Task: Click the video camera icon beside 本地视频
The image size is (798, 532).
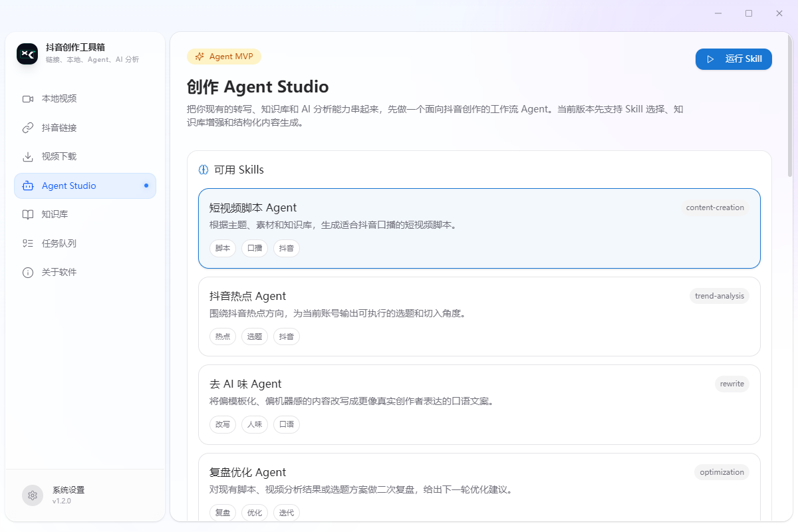Action: (x=28, y=98)
